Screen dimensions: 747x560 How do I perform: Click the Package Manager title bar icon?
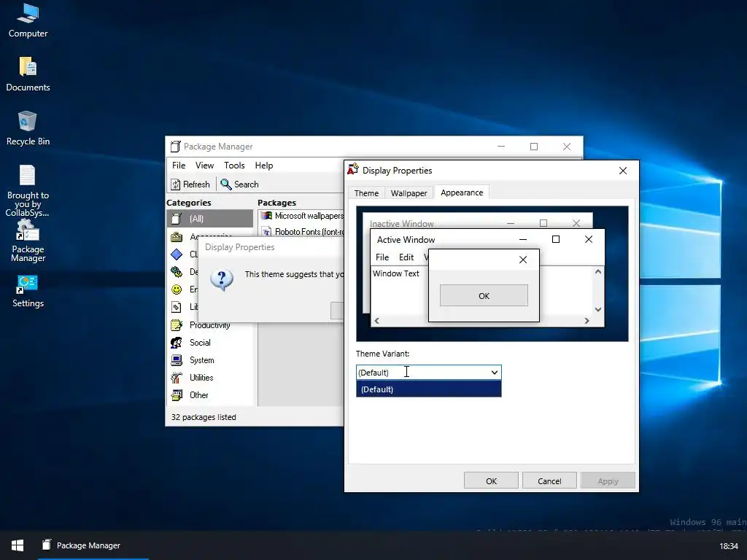pyautogui.click(x=175, y=146)
